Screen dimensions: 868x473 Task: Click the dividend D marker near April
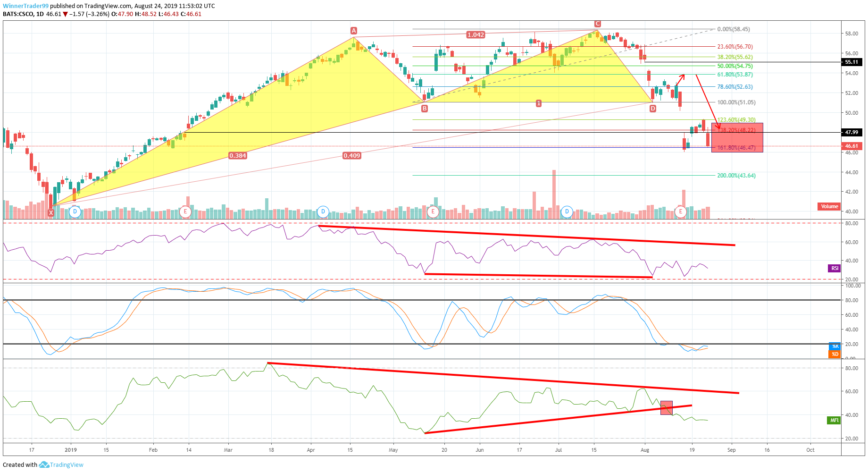tap(323, 211)
